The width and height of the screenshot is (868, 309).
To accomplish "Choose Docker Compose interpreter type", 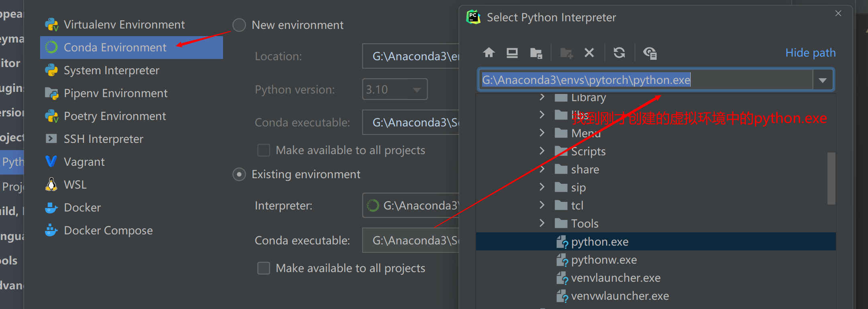I will coord(108,230).
